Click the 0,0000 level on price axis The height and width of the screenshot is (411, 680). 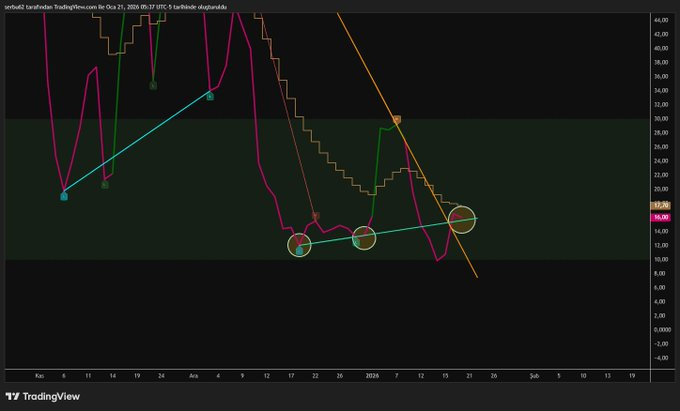click(662, 329)
